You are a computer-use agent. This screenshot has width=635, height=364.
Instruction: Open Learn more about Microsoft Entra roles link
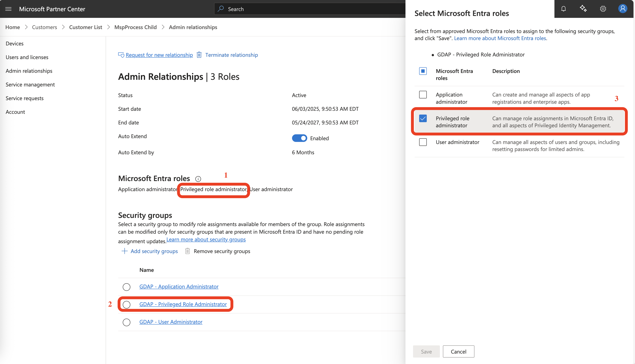500,38
